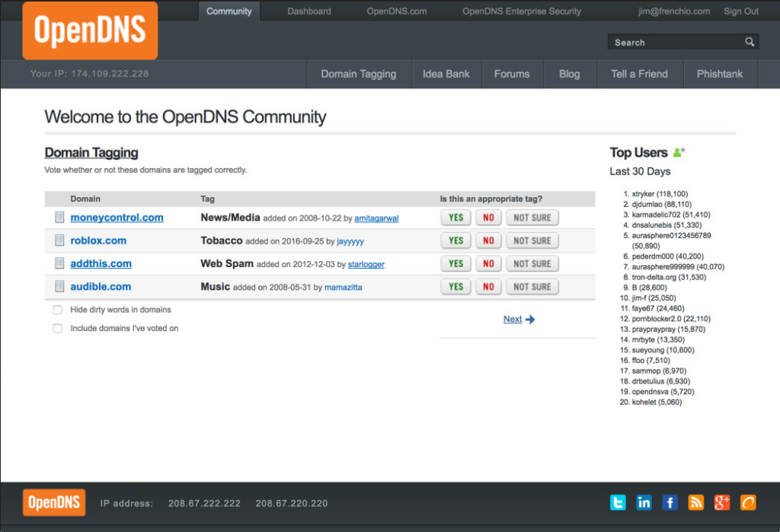This screenshot has height=532, width=780.
Task: Vote NOT SURE for addthis.com tag
Action: (532, 263)
